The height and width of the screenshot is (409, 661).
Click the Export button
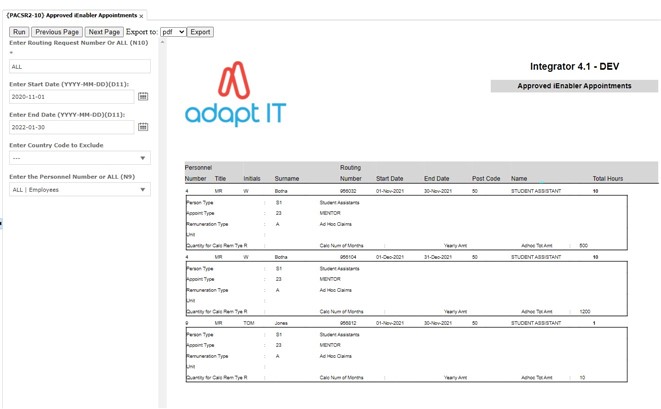click(x=200, y=32)
